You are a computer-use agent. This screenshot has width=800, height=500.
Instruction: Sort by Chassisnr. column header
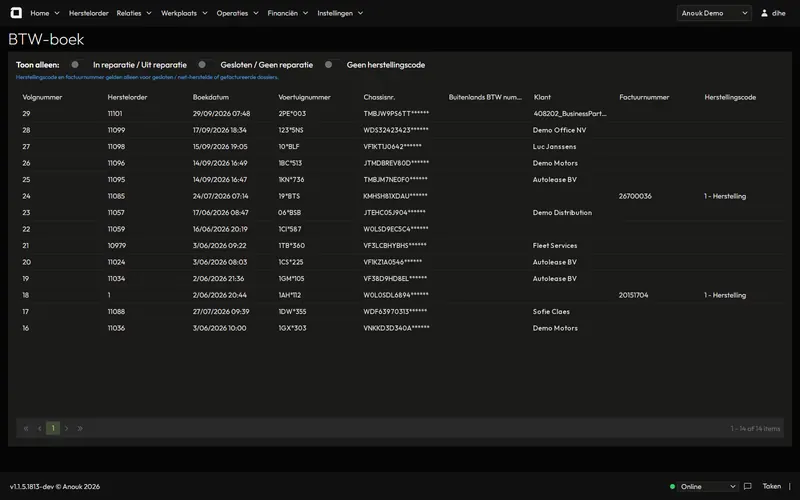coord(379,97)
